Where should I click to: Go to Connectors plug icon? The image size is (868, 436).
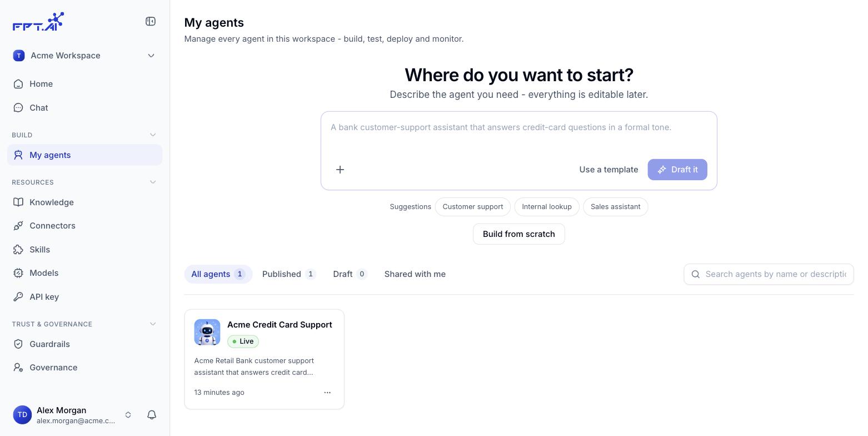(18, 226)
